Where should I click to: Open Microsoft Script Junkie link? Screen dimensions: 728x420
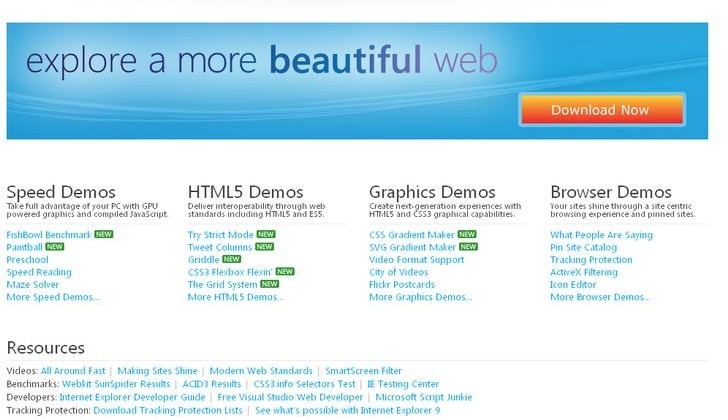pyautogui.click(x=423, y=397)
